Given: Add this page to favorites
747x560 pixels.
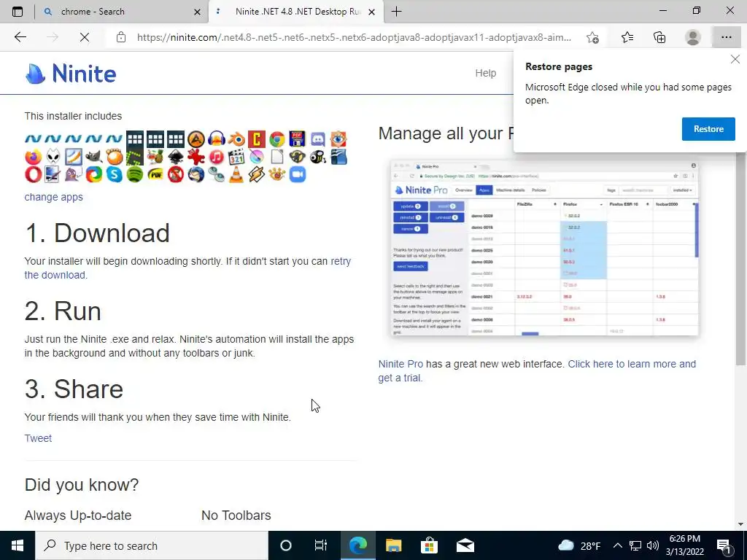Looking at the screenshot, I should tap(592, 37).
